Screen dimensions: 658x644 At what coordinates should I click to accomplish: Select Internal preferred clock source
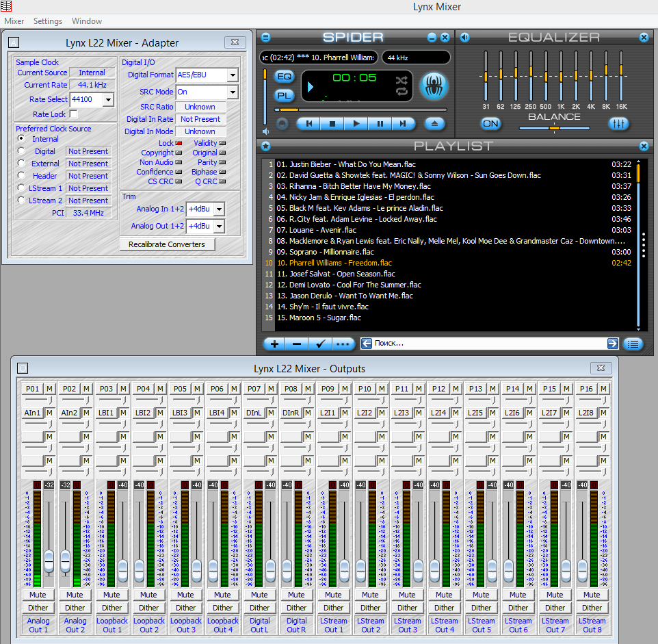[21, 138]
